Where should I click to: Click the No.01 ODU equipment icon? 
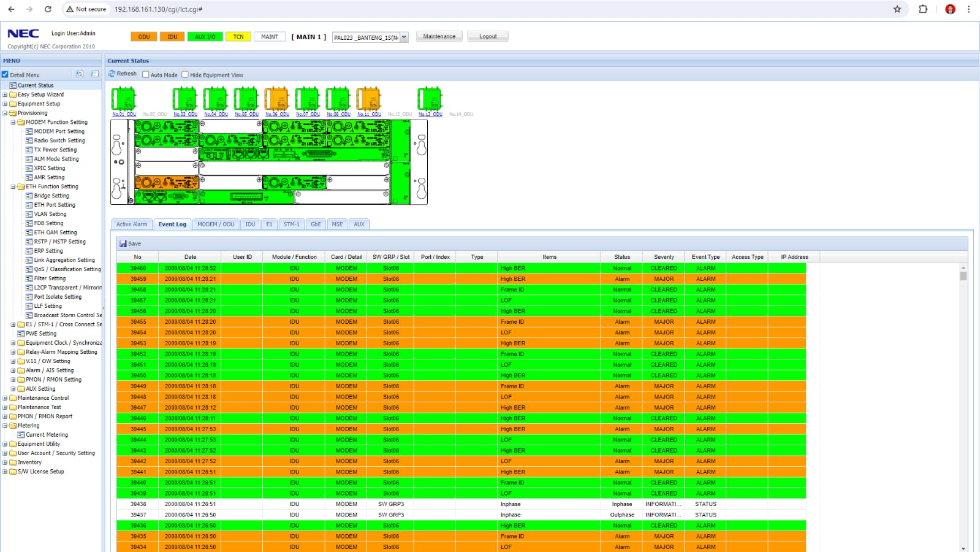123,99
